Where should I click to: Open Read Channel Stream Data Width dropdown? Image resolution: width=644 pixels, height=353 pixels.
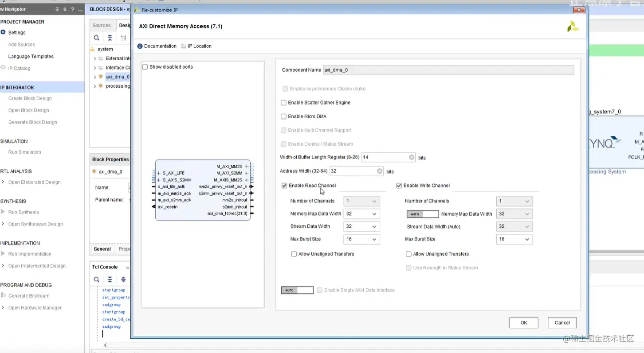361,226
